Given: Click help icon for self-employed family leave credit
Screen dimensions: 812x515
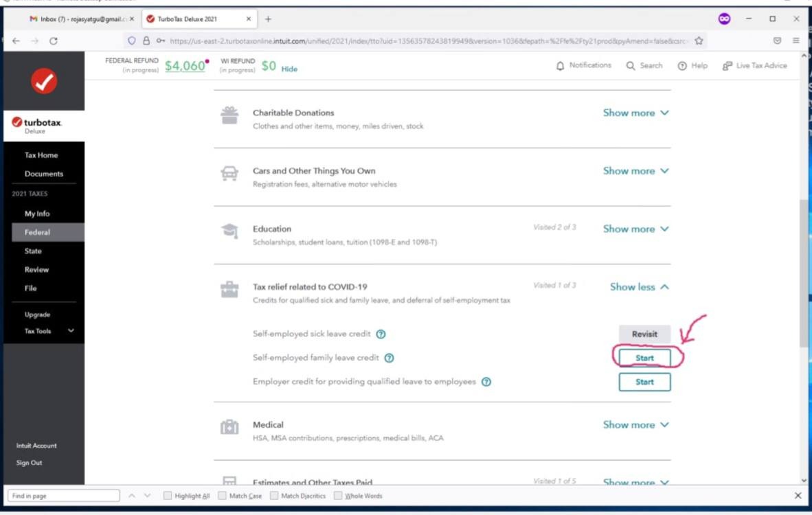Looking at the screenshot, I should [x=389, y=358].
